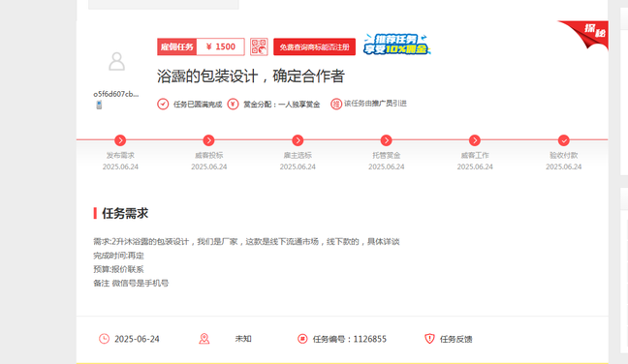Click the 任务反馈 link
This screenshot has width=628, height=364.
coord(456,339)
